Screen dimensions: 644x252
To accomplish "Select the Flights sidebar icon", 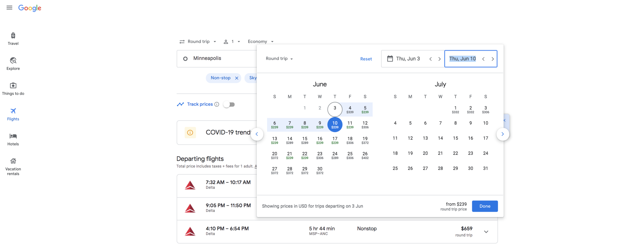I will coord(13,114).
